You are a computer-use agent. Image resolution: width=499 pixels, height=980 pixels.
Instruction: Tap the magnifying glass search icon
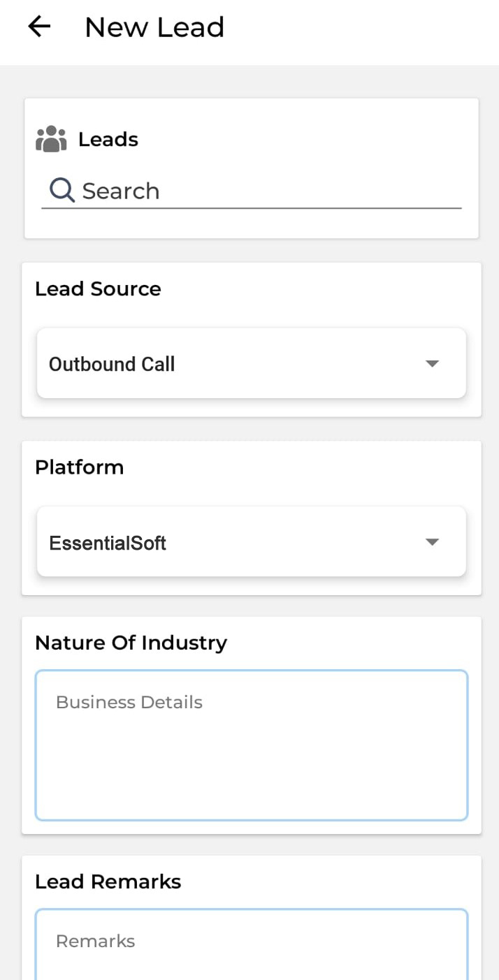[x=62, y=190]
